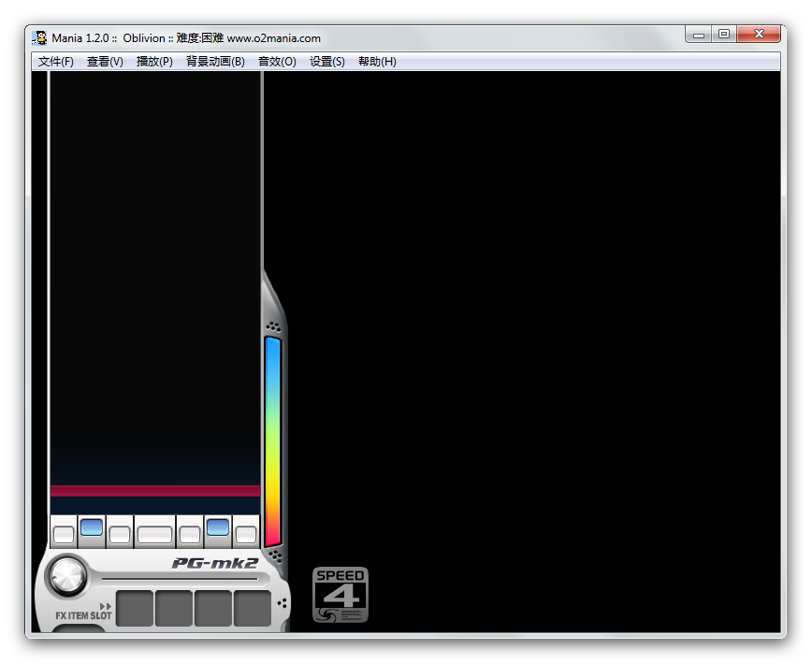
Task: Open the 查看(V) menu
Action: click(105, 62)
